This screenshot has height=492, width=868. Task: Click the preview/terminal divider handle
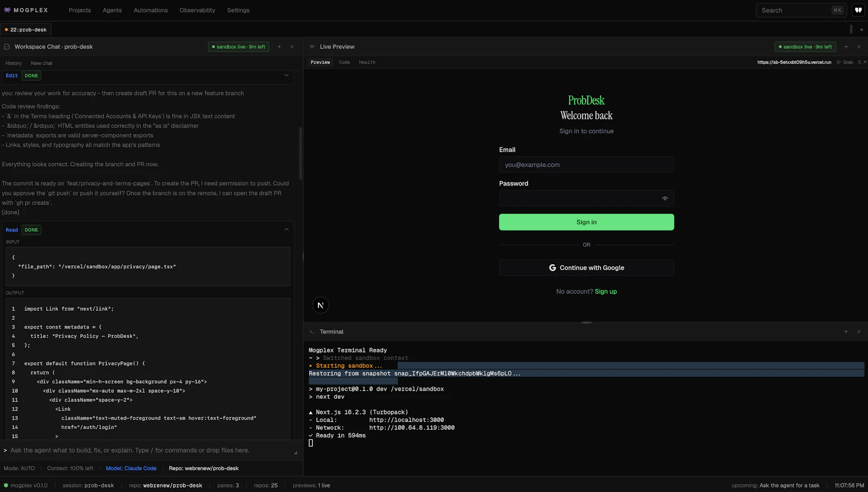(586, 322)
